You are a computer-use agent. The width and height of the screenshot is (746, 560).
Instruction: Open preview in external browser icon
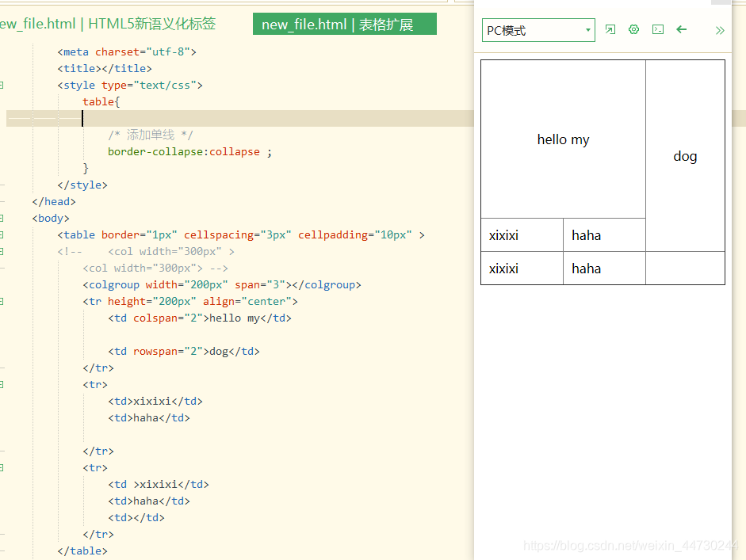[610, 29]
